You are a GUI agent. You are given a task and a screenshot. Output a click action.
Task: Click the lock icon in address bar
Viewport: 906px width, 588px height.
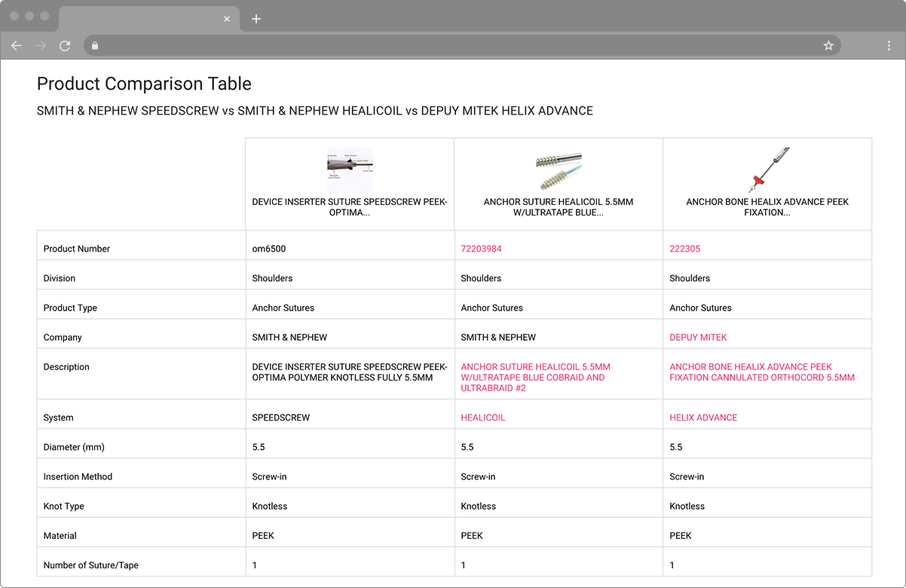[x=95, y=45]
